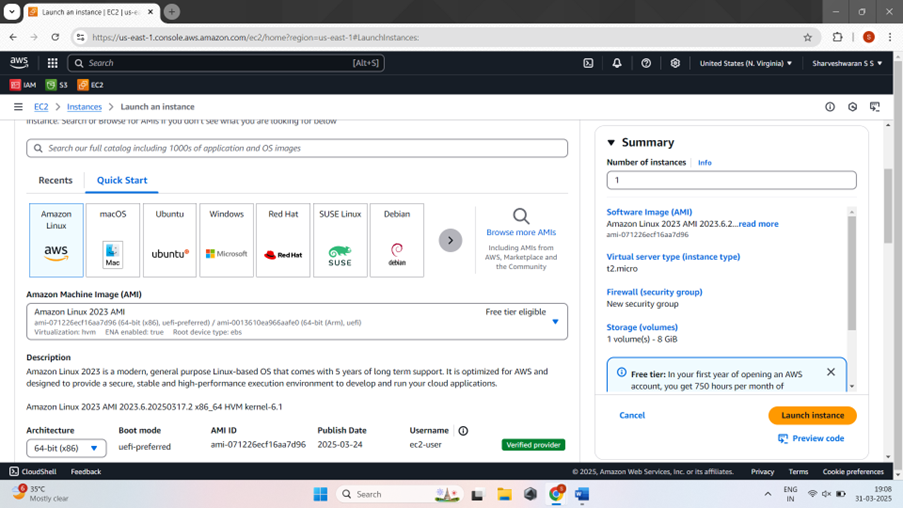Open the Amazon Machine Image dropdown
The height and width of the screenshot is (508, 903).
pyautogui.click(x=297, y=321)
